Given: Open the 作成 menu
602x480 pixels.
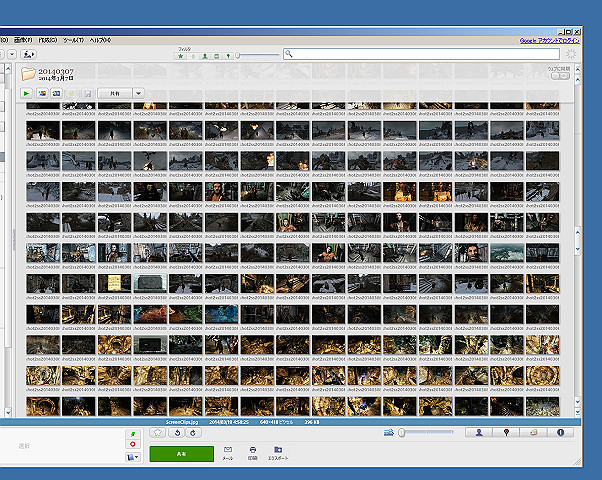Looking at the screenshot, I should (48, 40).
